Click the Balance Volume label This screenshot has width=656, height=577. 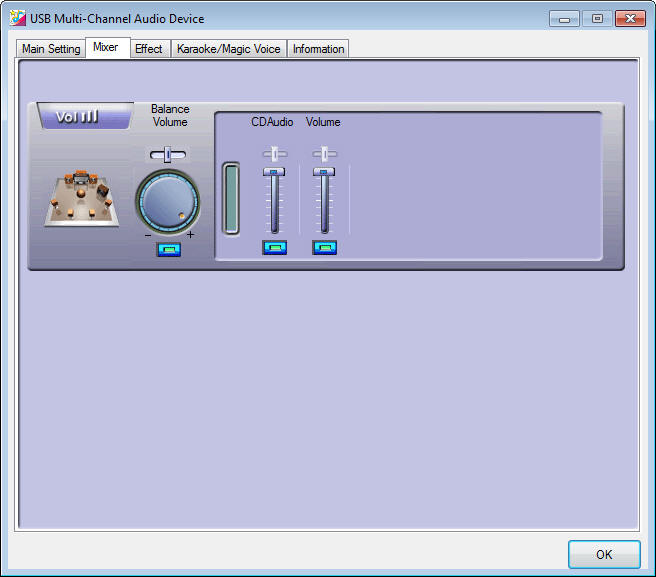tap(170, 115)
